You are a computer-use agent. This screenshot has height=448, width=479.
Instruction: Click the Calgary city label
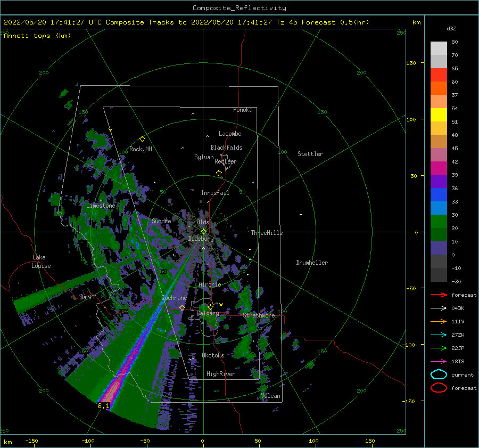[208, 313]
